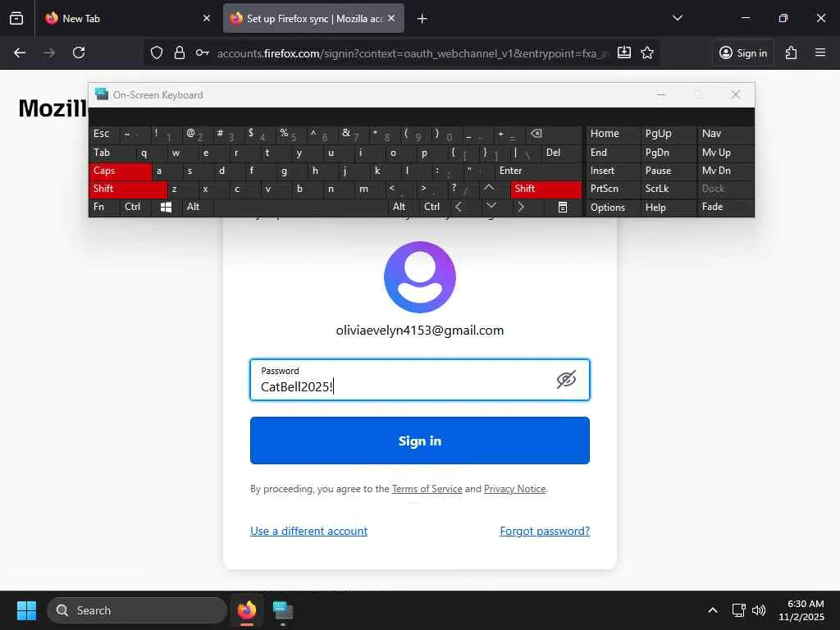840x630 pixels.
Task: Click the address bar URL field
Action: coord(413,53)
